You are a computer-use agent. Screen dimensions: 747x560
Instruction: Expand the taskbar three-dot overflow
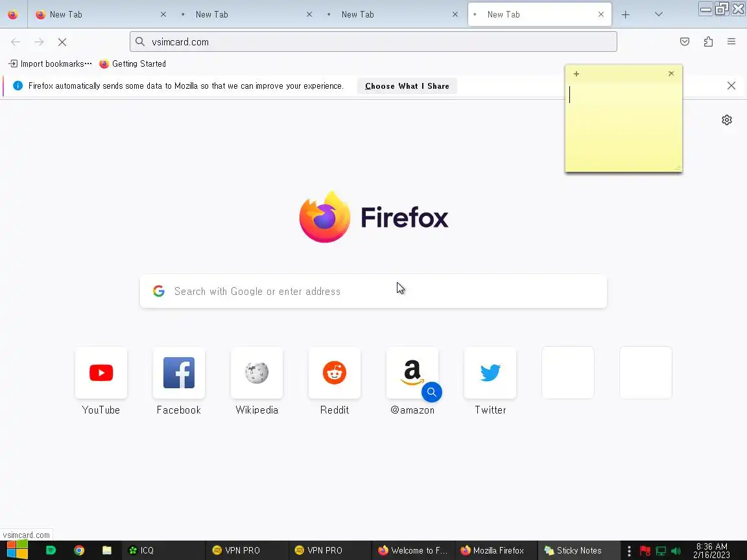[x=629, y=551]
